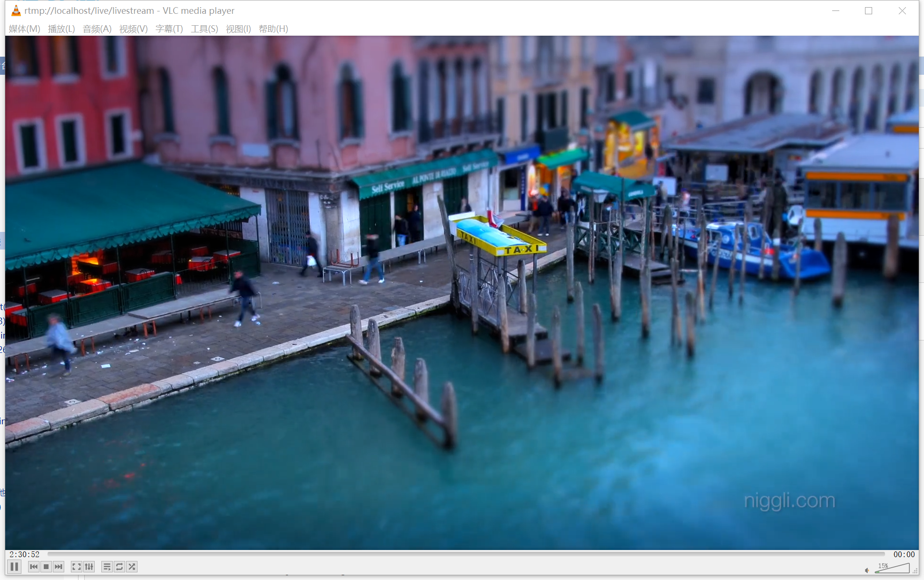Show extended settings equalizer dialog

click(89, 567)
